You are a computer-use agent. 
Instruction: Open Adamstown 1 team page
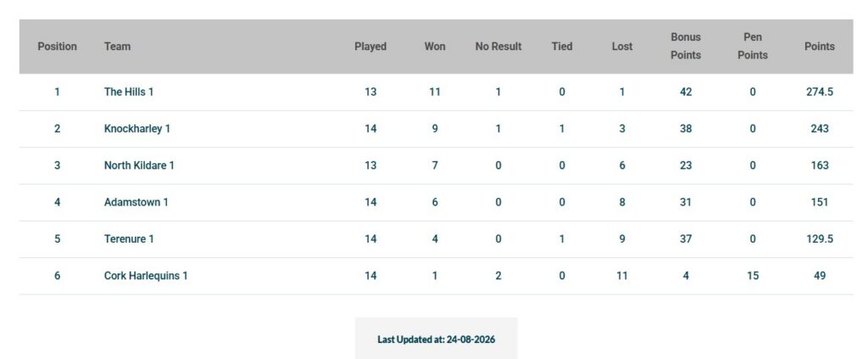[136, 202]
